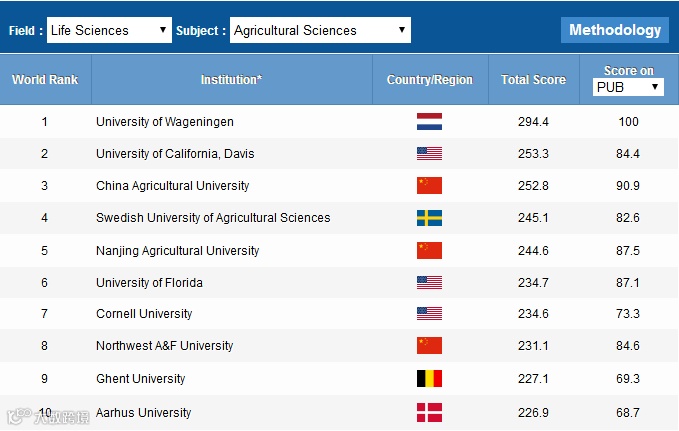
Task: Click the Netherlands flag for Wageningen
Action: click(x=429, y=122)
